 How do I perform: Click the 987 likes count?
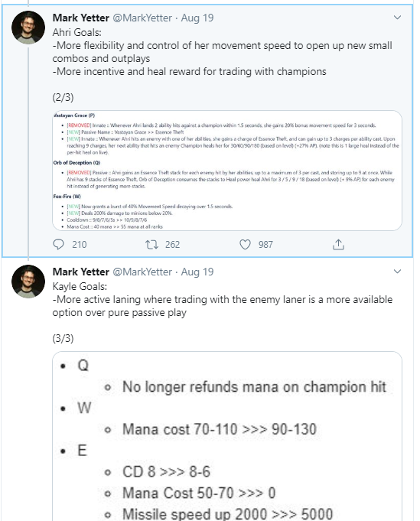click(x=265, y=245)
